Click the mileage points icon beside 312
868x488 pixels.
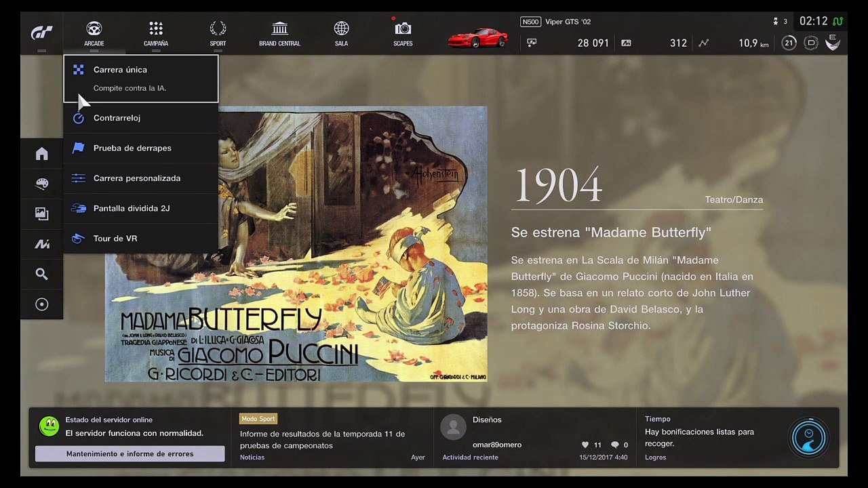point(626,43)
